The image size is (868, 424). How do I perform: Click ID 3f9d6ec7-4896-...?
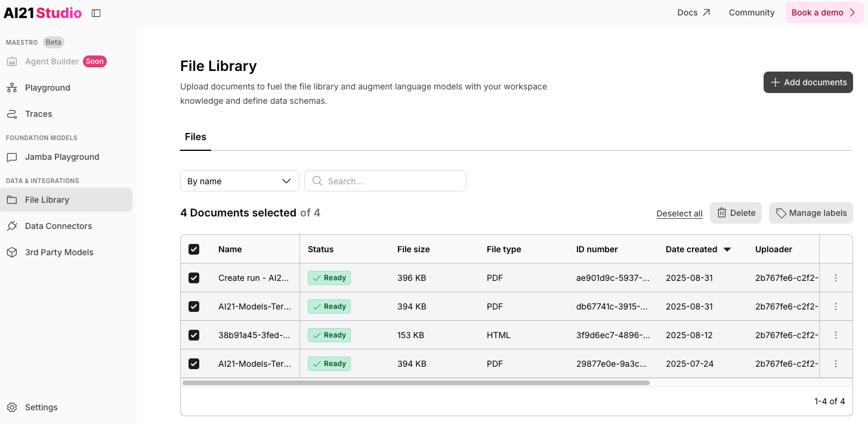pos(613,335)
